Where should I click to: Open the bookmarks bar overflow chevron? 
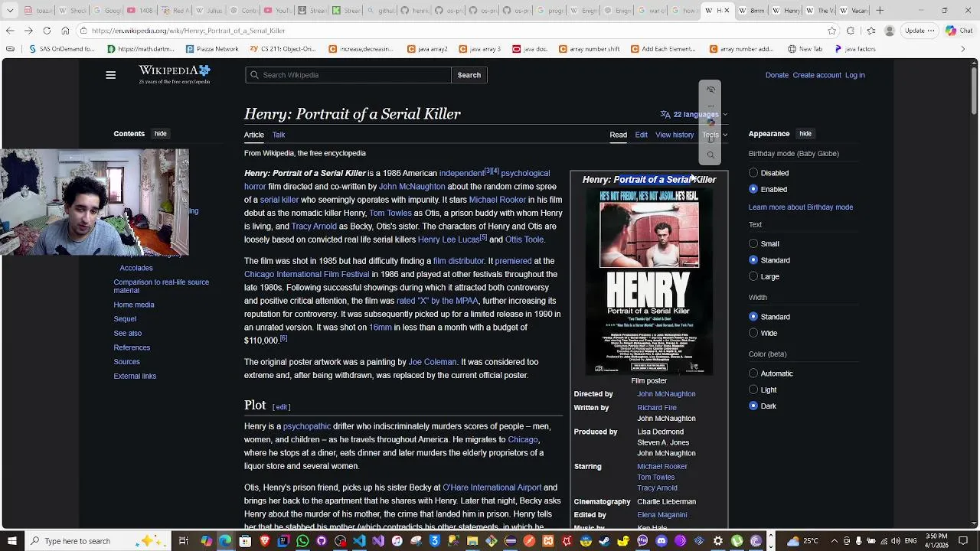point(963,49)
